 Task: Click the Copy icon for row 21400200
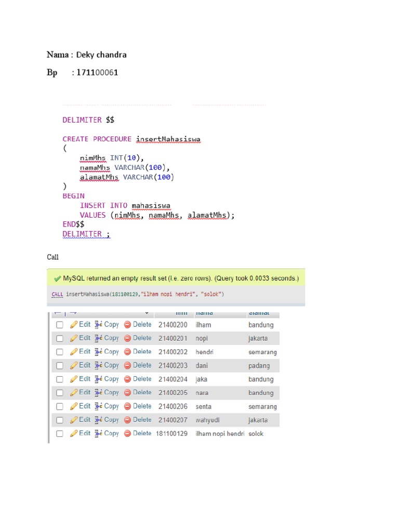(x=98, y=325)
